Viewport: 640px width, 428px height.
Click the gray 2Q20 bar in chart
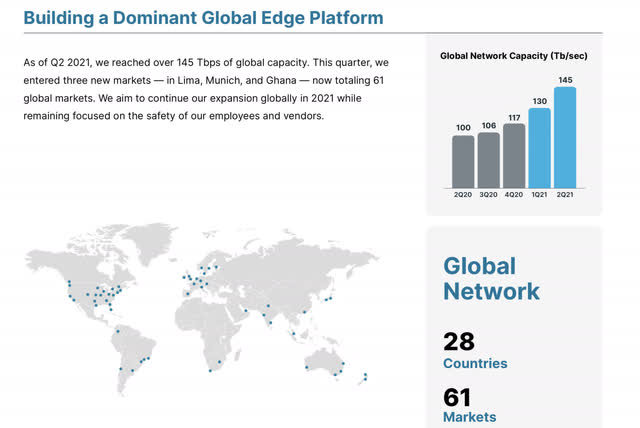pyautogui.click(x=463, y=160)
